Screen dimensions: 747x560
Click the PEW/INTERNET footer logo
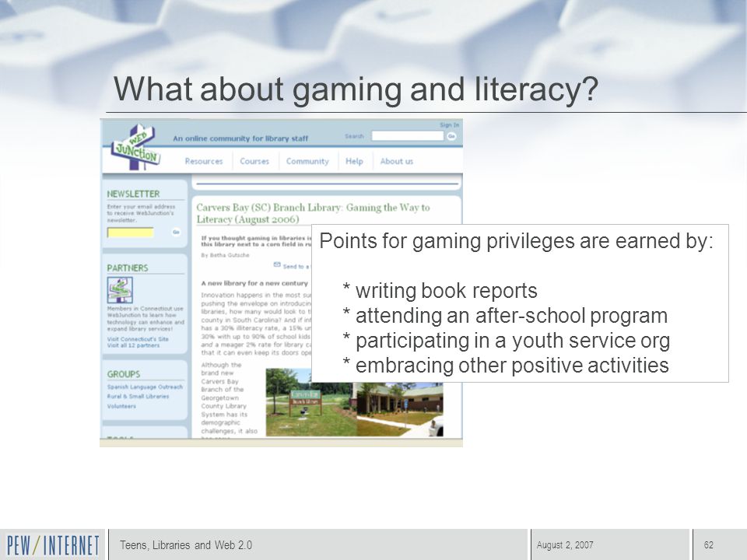point(53,545)
